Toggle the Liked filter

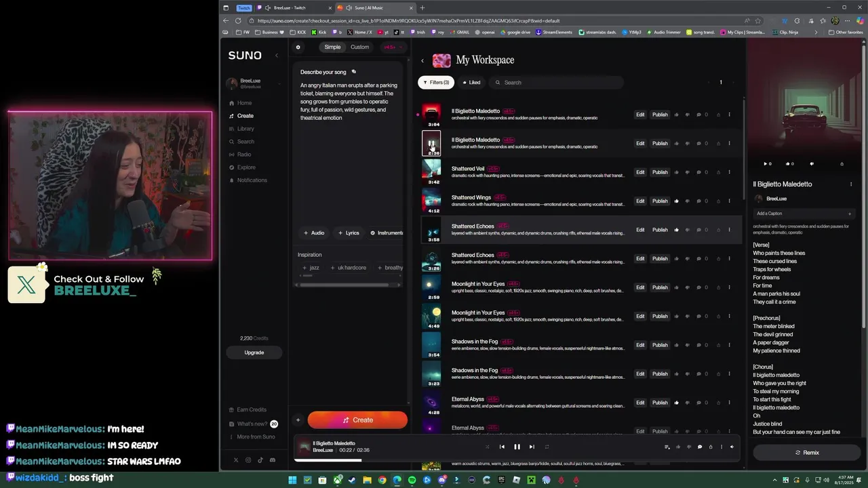[x=471, y=83]
